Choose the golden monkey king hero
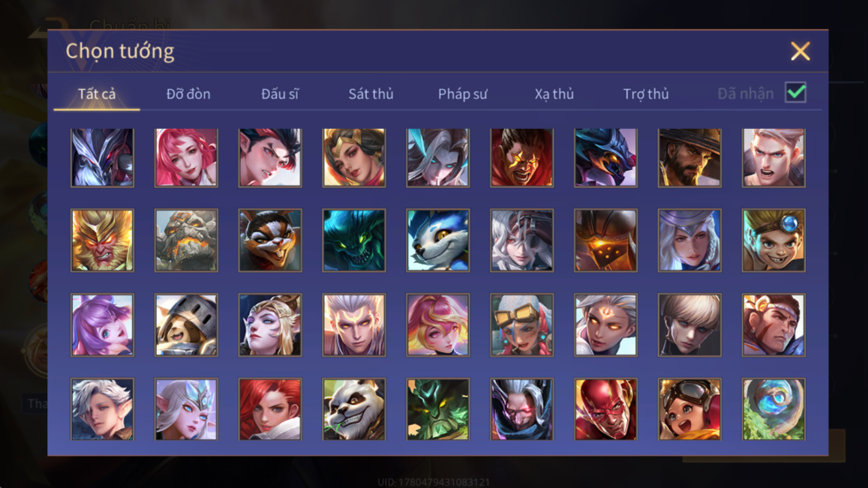The height and width of the screenshot is (488, 868). click(x=103, y=240)
